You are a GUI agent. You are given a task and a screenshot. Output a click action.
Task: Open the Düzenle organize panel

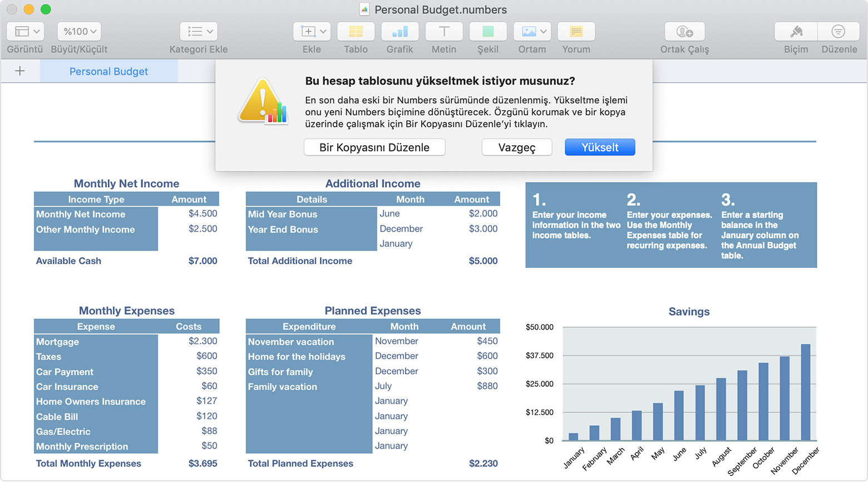[839, 32]
